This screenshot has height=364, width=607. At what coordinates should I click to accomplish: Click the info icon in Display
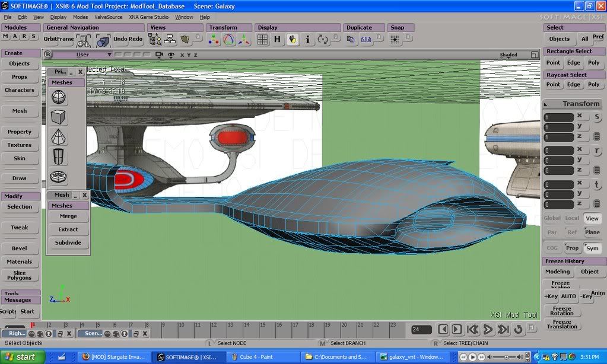[x=307, y=40]
